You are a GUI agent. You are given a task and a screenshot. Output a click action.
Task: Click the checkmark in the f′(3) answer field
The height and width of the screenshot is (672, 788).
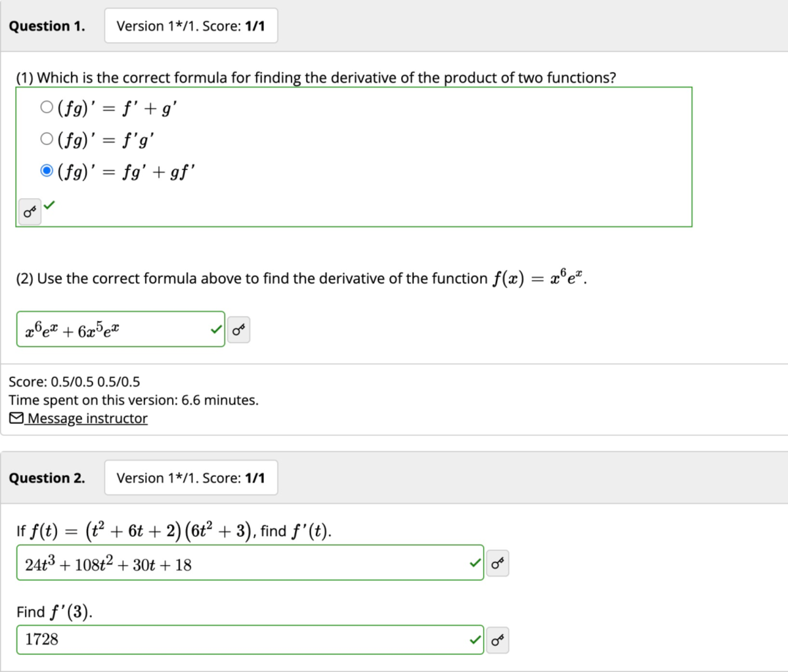(x=474, y=639)
